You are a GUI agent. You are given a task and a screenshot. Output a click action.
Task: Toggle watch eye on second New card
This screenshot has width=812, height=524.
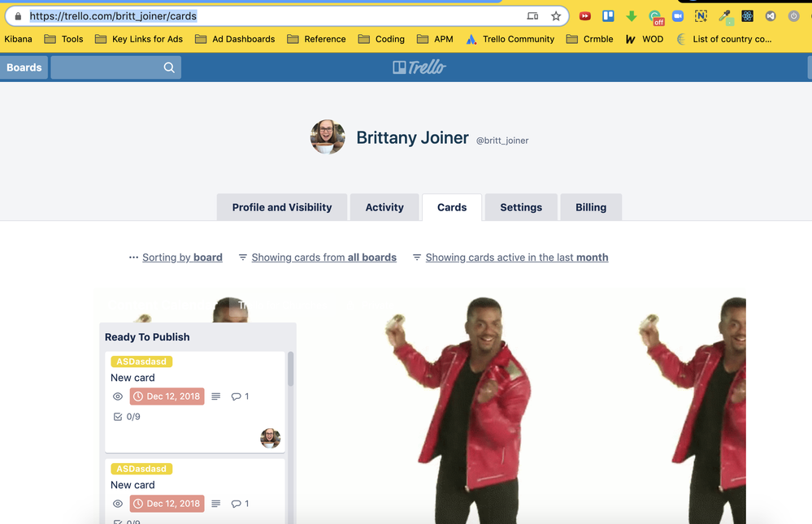(x=118, y=504)
